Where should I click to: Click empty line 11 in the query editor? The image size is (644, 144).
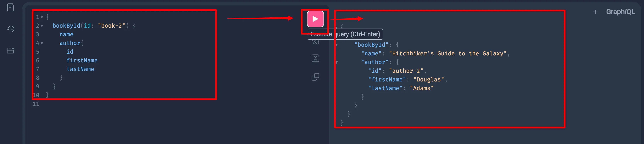pos(175,104)
